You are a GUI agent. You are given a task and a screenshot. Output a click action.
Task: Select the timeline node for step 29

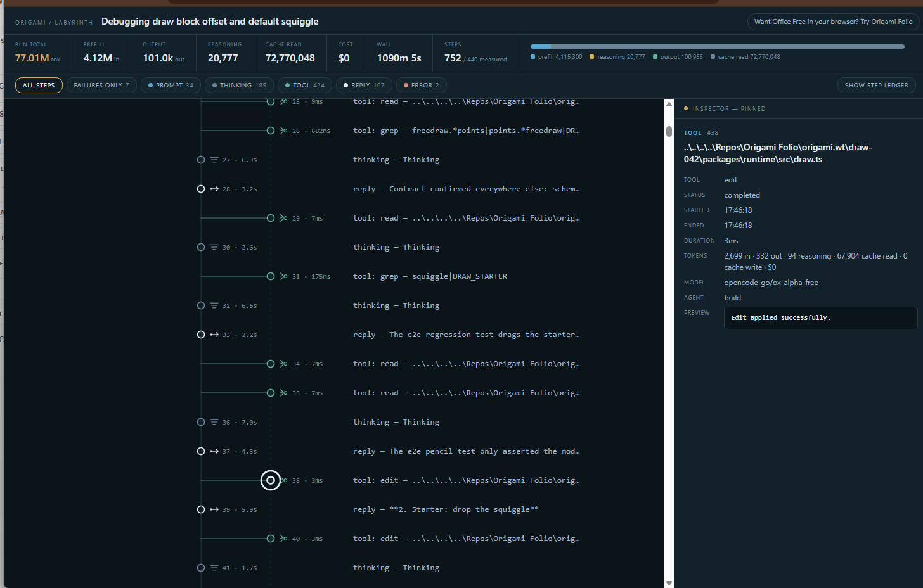pyautogui.click(x=271, y=218)
